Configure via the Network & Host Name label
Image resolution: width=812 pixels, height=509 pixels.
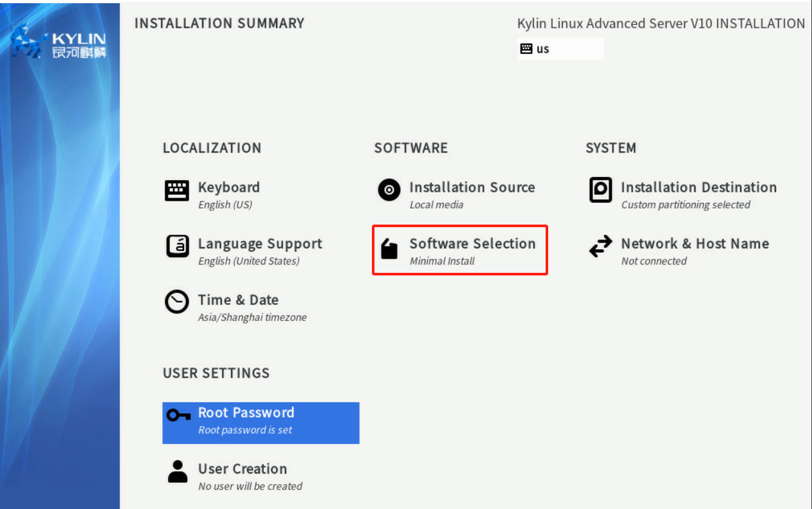click(x=695, y=244)
